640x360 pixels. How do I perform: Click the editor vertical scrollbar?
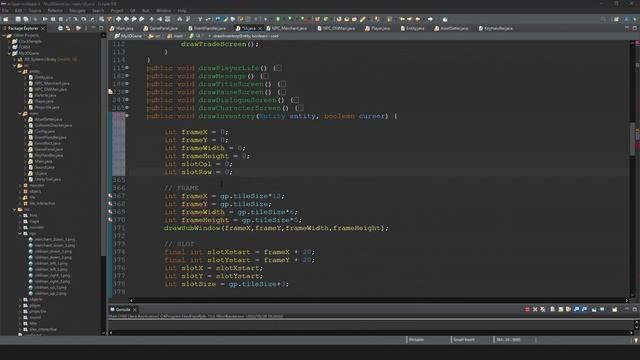tap(632, 139)
